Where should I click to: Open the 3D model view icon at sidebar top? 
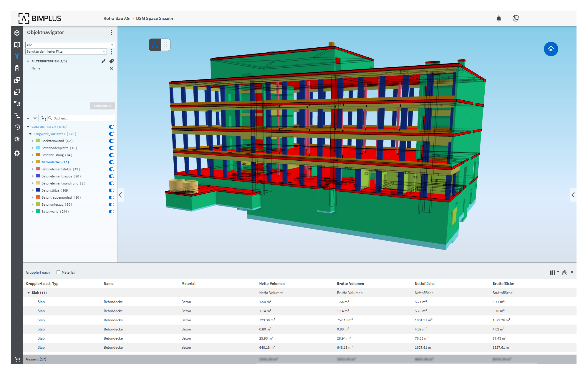tap(17, 33)
